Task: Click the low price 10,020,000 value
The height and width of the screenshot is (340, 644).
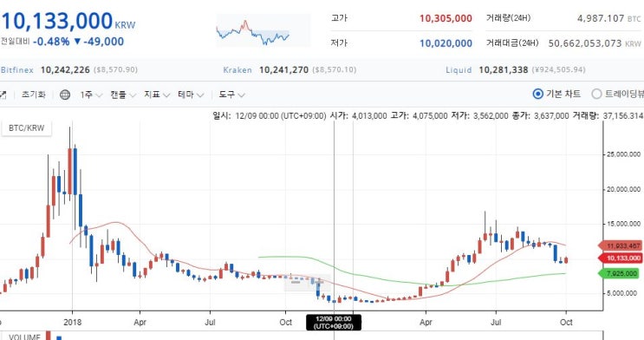Action: coord(446,43)
